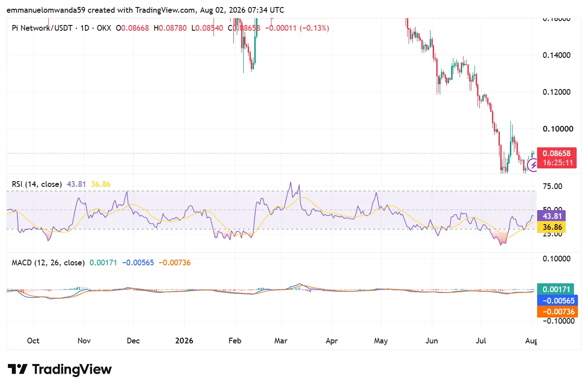This screenshot has width=588, height=389.
Task: Click the Aug label on time axis
Action: click(532, 341)
